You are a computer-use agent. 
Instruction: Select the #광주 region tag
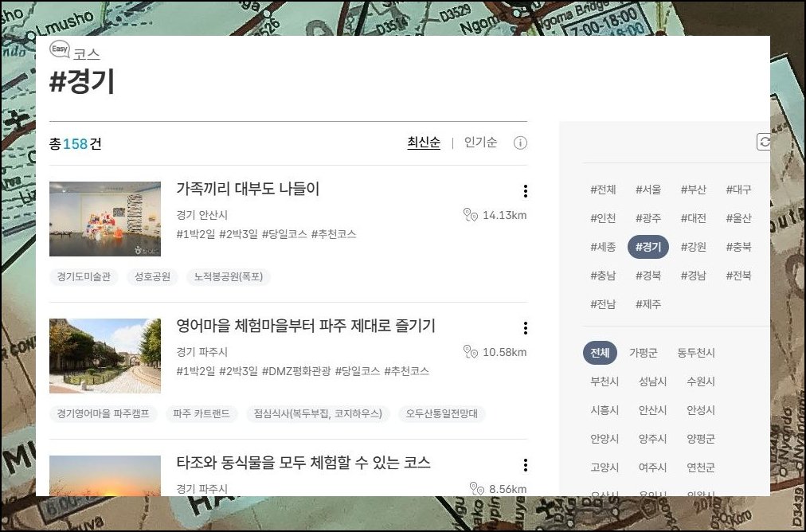[x=648, y=218]
